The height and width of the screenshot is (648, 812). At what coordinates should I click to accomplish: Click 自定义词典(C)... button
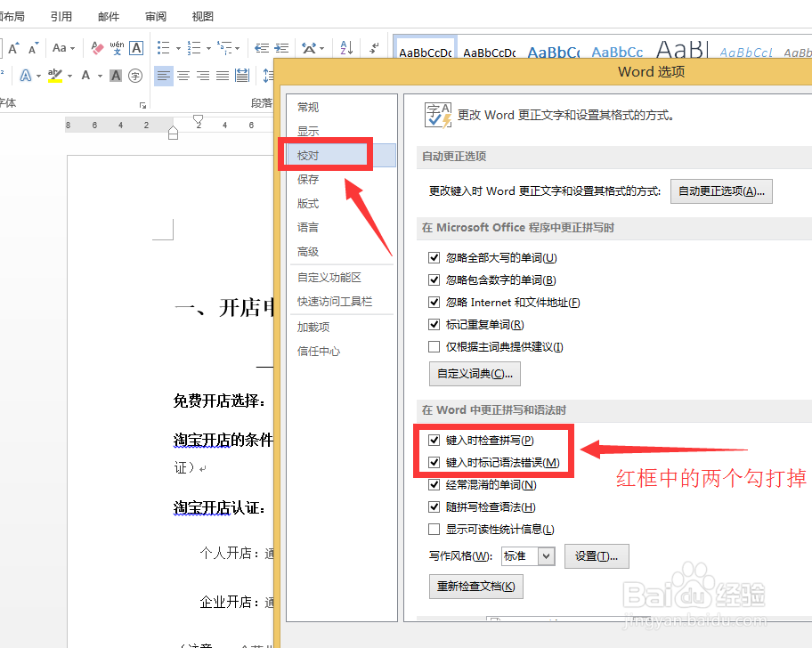click(475, 374)
